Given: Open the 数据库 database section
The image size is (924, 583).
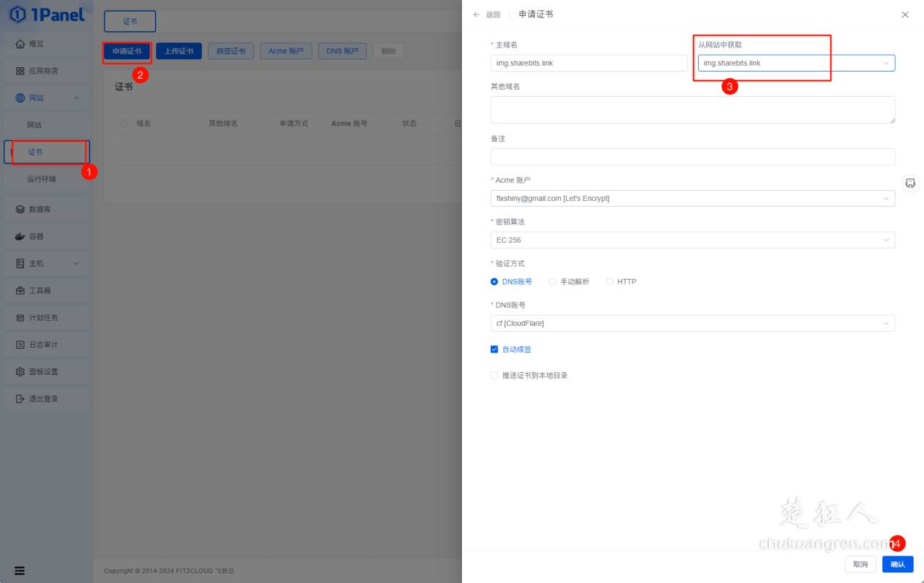Looking at the screenshot, I should (x=46, y=209).
